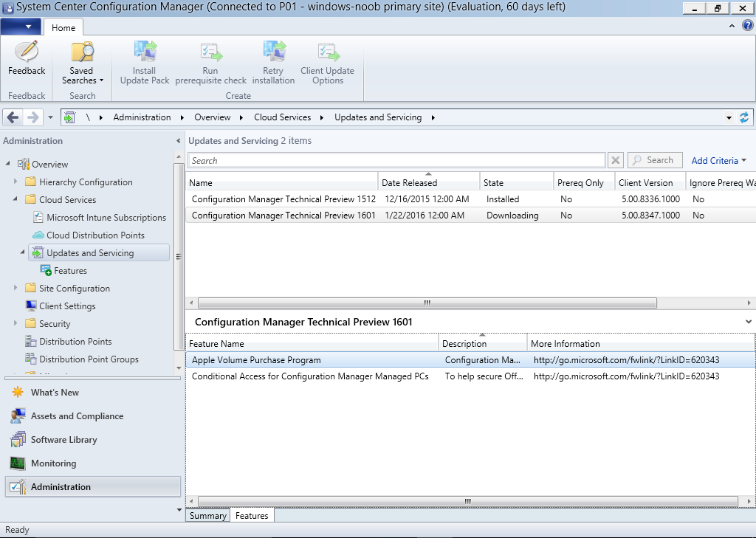Select Technical Preview 1512 row
This screenshot has height=538, width=756.
coord(470,199)
